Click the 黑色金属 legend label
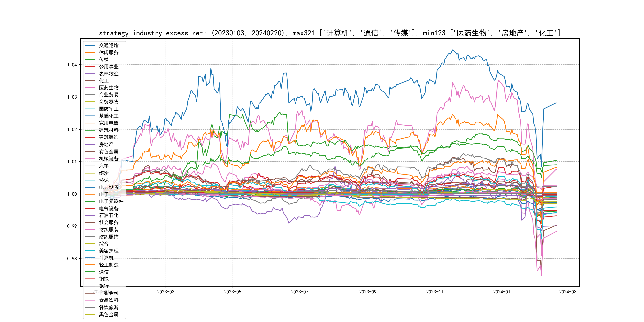Viewport: 644px width, 322px height. 109,314
